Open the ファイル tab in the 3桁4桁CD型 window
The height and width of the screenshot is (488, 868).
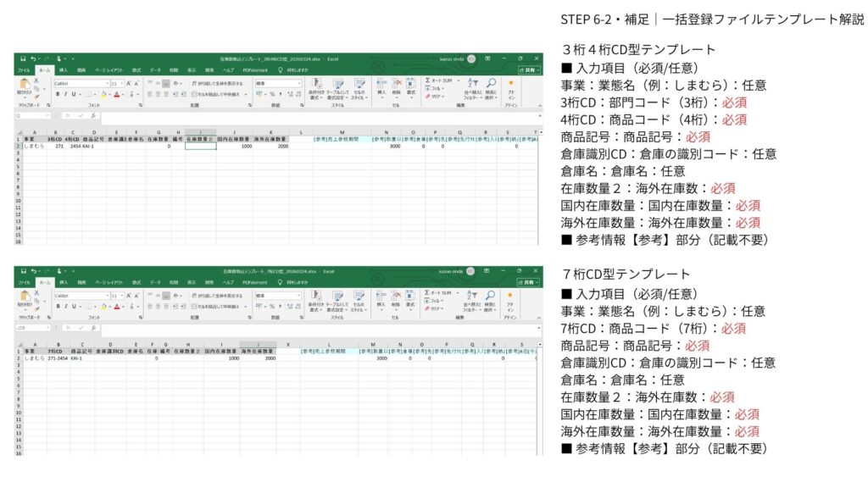pyautogui.click(x=24, y=69)
